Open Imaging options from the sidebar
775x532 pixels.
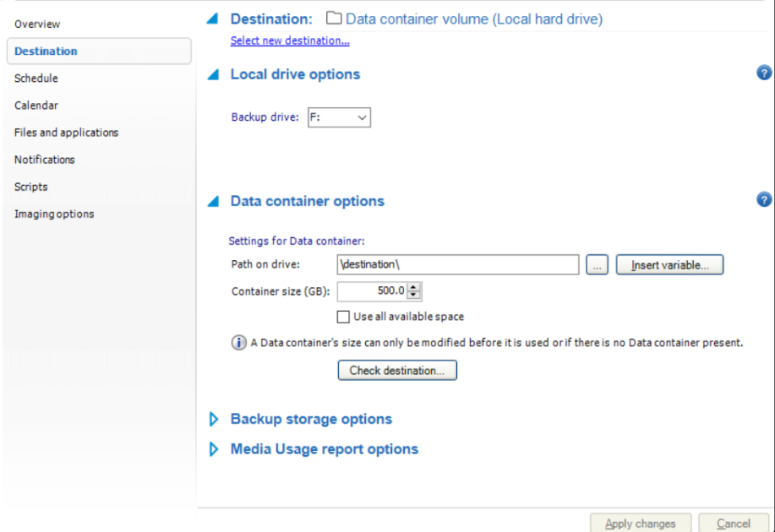tap(54, 214)
